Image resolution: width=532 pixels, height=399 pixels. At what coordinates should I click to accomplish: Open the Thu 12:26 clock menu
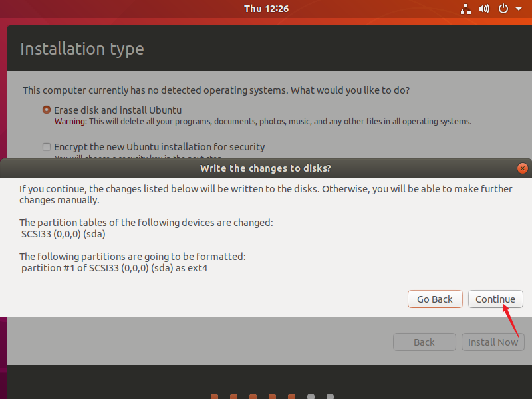[x=267, y=9]
